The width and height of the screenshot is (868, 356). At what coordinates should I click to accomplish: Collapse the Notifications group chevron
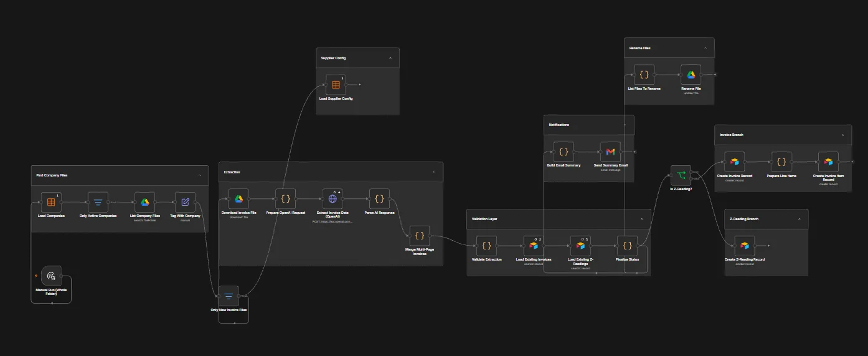pyautogui.click(x=625, y=125)
